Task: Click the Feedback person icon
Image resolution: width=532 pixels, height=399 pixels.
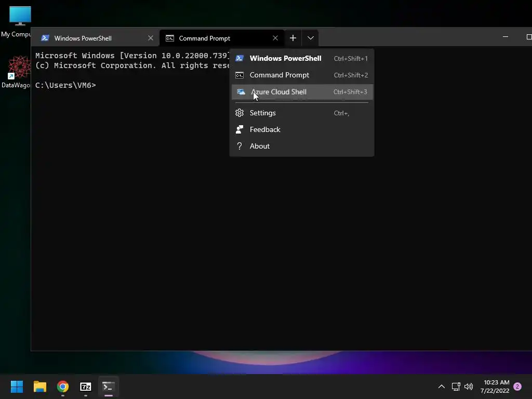Action: click(x=240, y=129)
